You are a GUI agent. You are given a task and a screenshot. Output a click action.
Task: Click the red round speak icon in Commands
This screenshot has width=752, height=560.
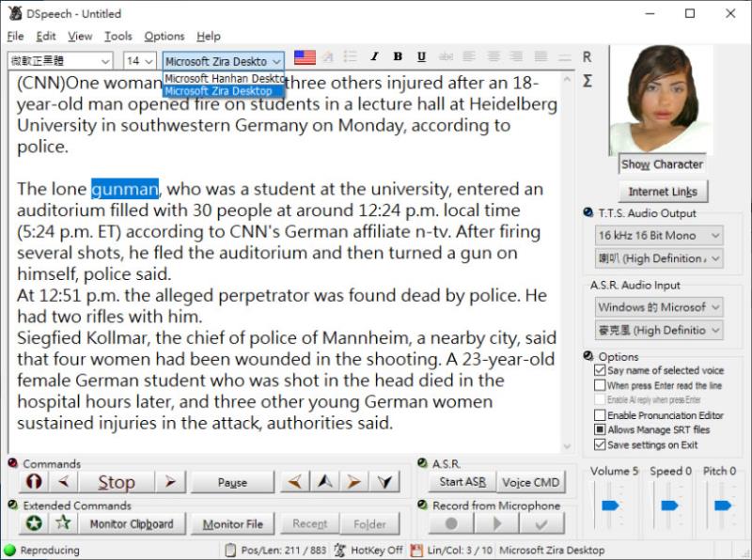(34, 481)
